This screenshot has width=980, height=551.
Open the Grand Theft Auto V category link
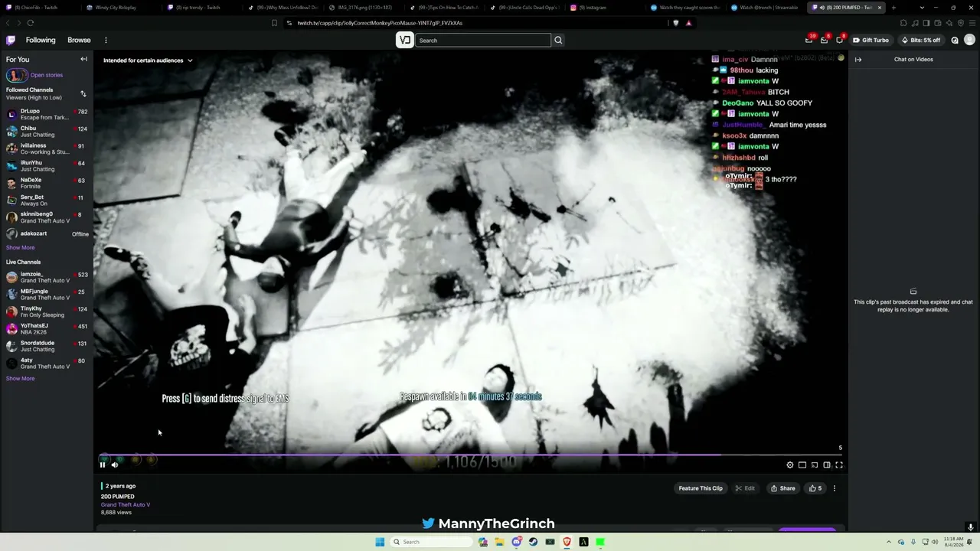(126, 505)
